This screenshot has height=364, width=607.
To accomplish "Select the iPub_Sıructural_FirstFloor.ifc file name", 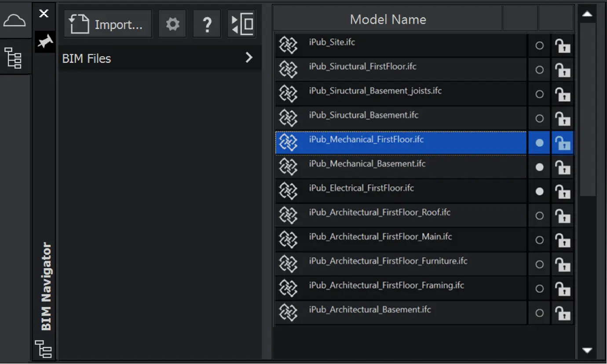I will [x=362, y=67].
